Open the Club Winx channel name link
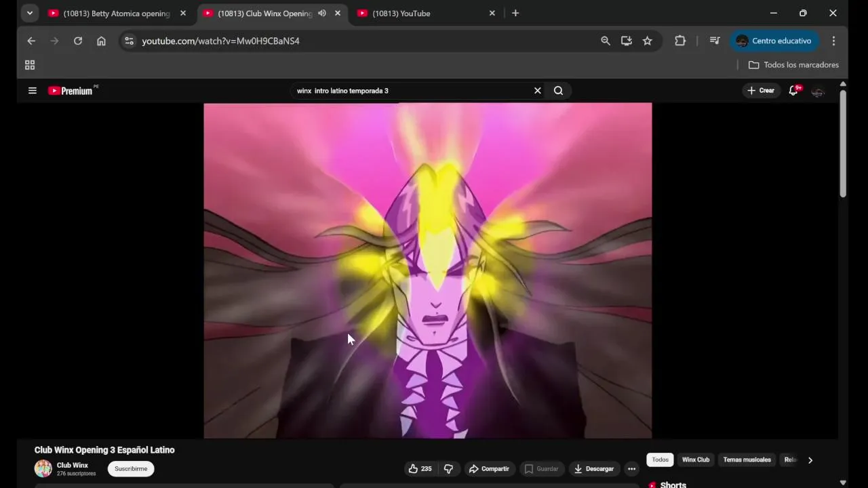This screenshot has width=868, height=488. (73, 466)
